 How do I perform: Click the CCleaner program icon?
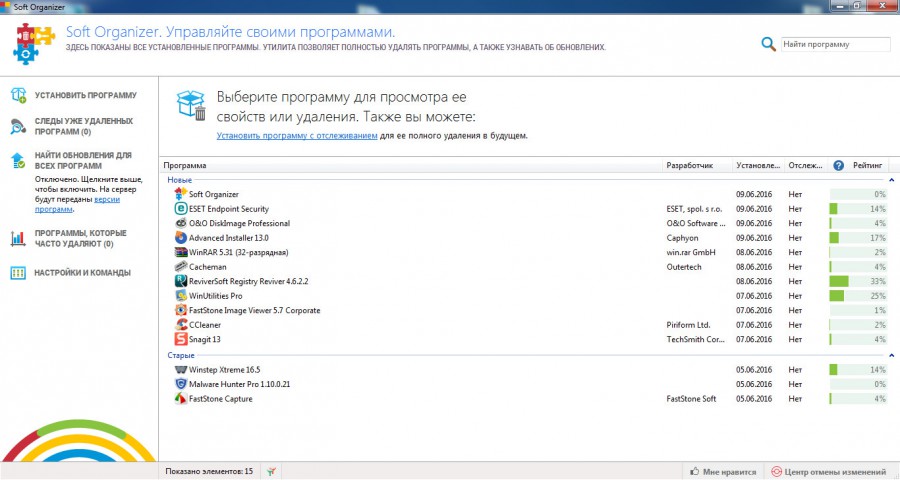(181, 325)
